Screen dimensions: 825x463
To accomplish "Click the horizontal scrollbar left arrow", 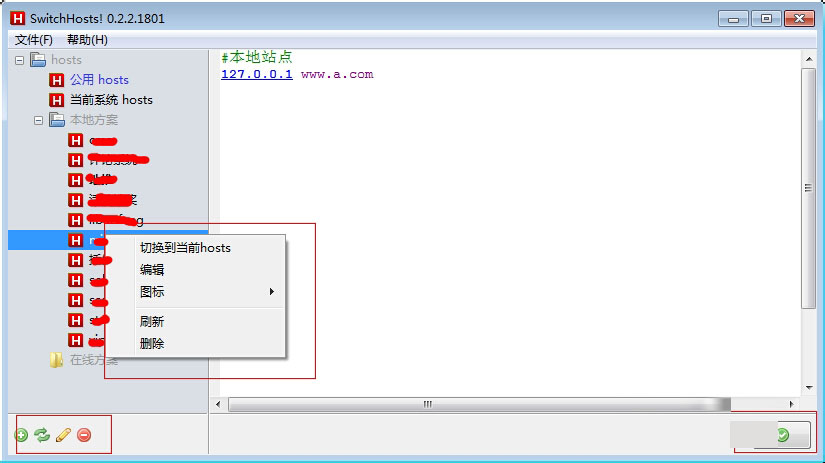I will tap(218, 404).
